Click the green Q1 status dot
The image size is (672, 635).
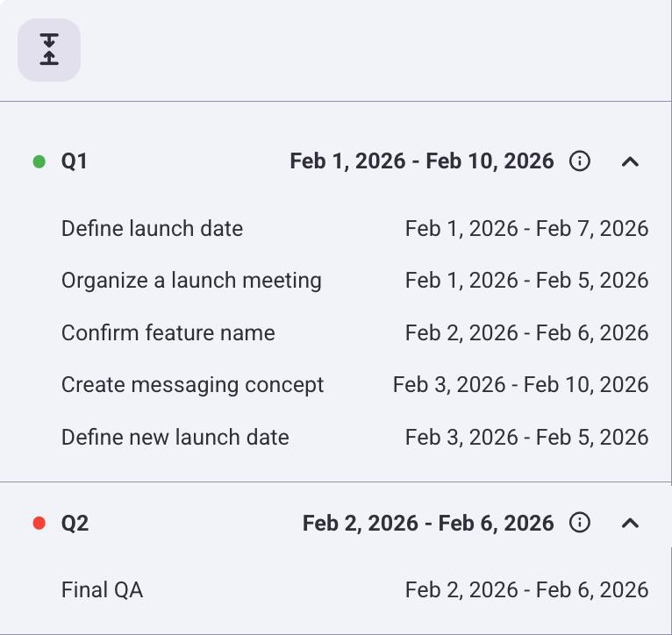(39, 161)
